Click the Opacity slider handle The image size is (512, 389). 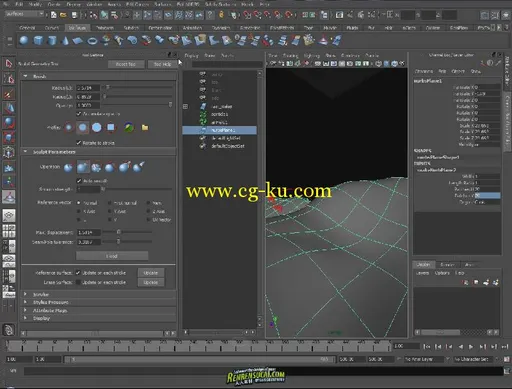pos(170,105)
